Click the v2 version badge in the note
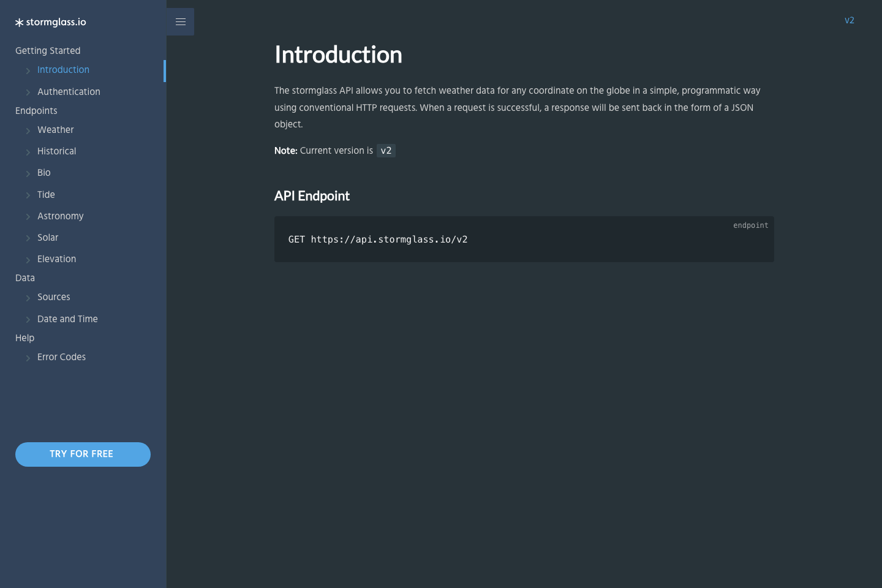 point(386,150)
